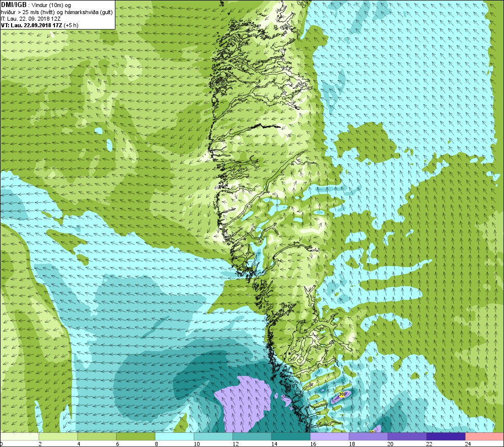Choose the dark teal 14–16 m/s swatch
Screen dimensions: 504x447
point(291,436)
